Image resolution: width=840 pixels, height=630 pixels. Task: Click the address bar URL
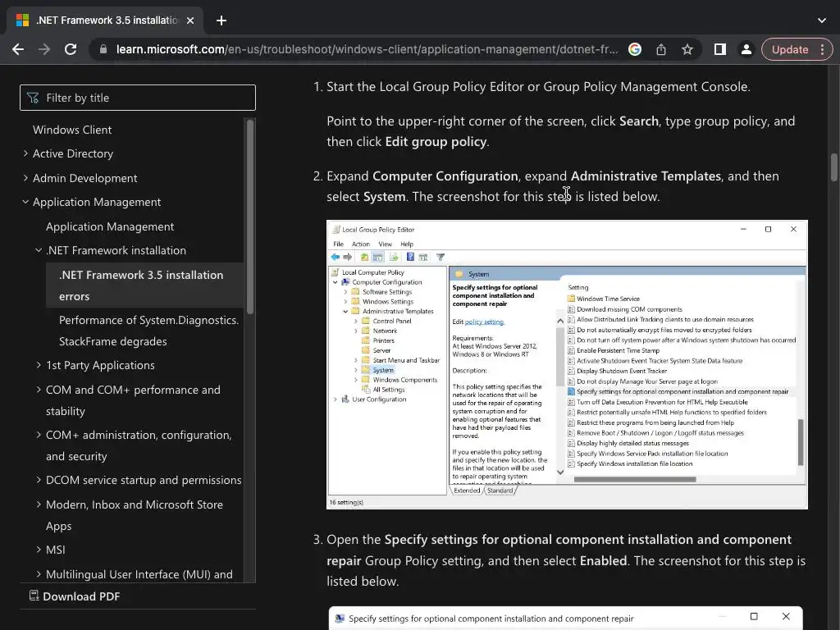[x=367, y=49]
